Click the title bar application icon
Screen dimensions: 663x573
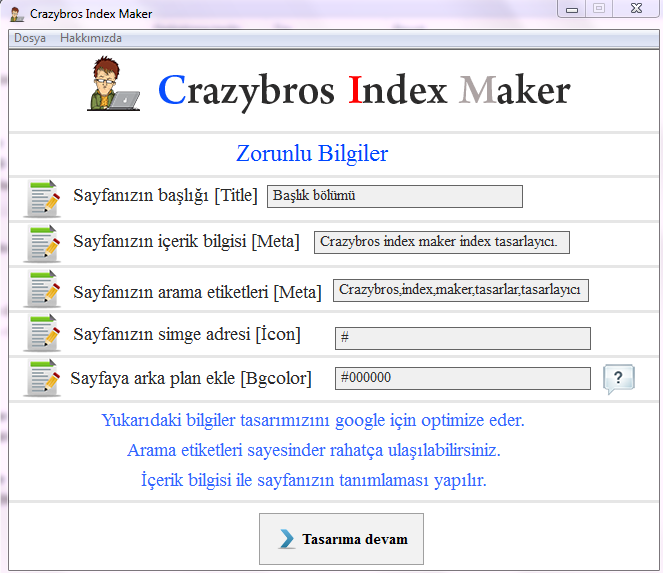17,14
